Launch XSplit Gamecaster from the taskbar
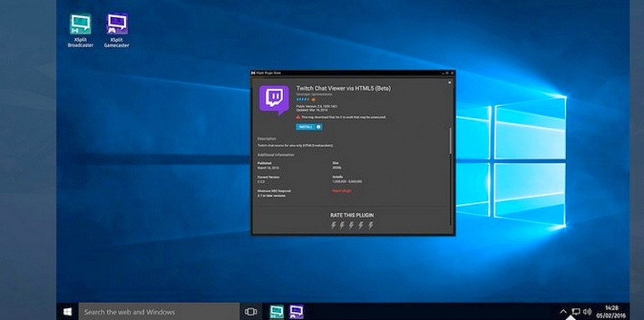Viewport: 644px width, 320px height. pyautogui.click(x=296, y=312)
